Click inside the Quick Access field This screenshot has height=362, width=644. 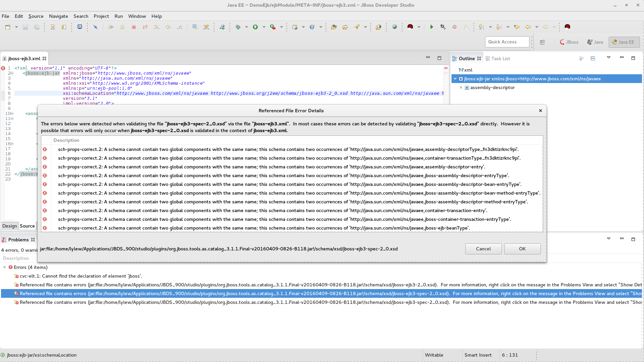click(x=507, y=42)
